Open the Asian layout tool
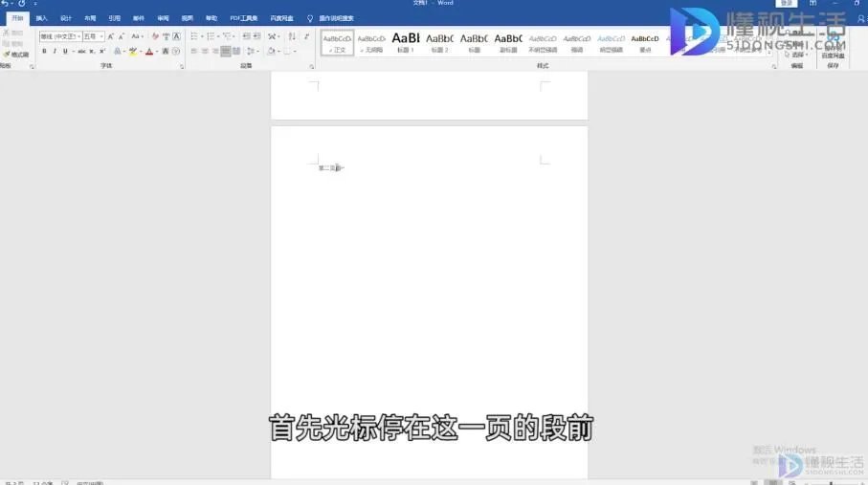The width and height of the screenshot is (868, 485). point(272,36)
